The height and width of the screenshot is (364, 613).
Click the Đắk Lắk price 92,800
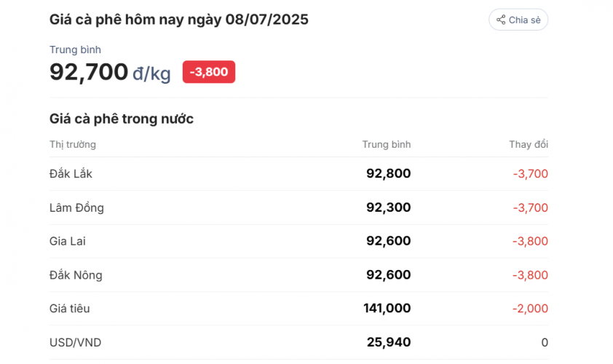coord(389,173)
